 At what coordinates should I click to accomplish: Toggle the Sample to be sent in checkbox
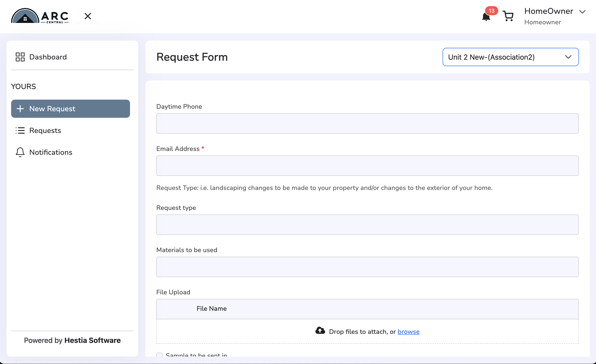159,355
